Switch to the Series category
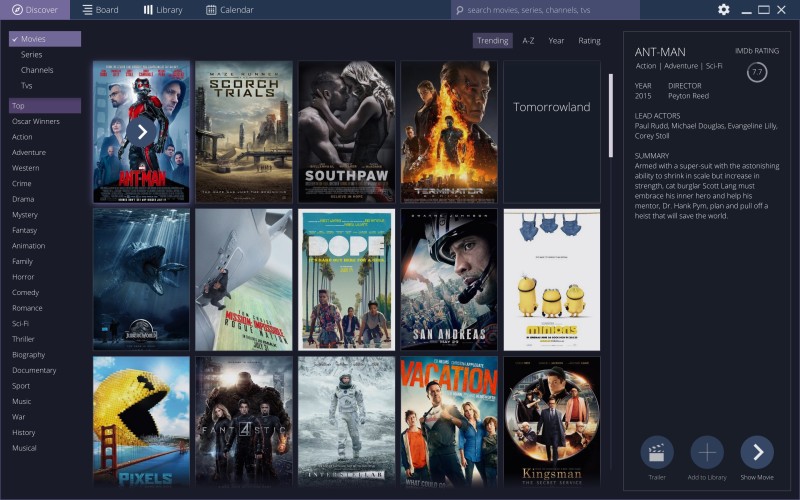 32,55
